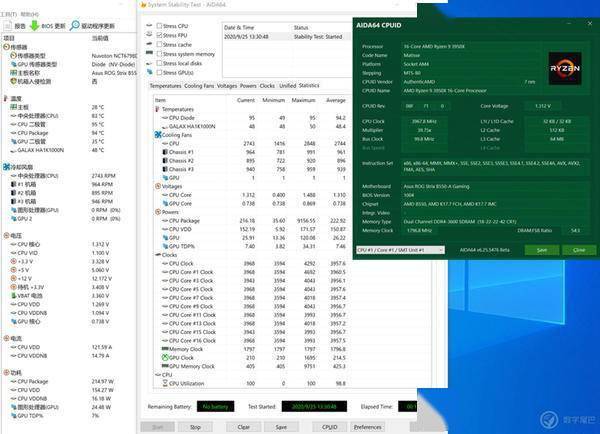Click the CPU Utilization hourglass icon

tap(165, 383)
